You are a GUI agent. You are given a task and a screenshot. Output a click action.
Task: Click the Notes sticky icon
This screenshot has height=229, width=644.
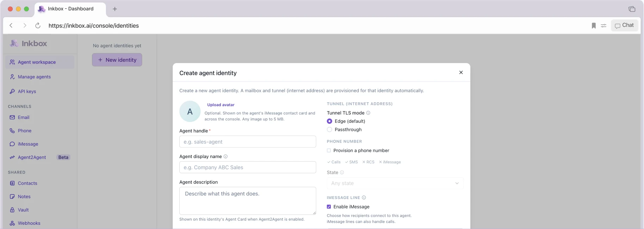click(12, 197)
